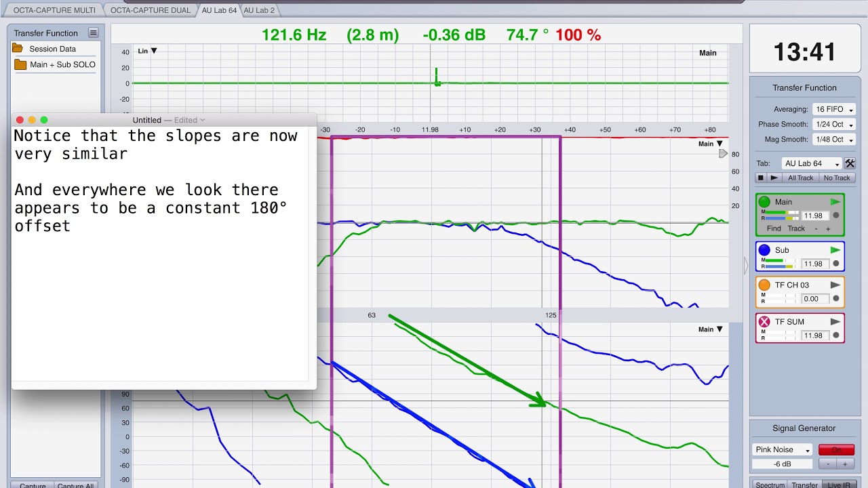This screenshot has height=488, width=868.
Task: Increase Main delay with plus button
Action: click(828, 228)
